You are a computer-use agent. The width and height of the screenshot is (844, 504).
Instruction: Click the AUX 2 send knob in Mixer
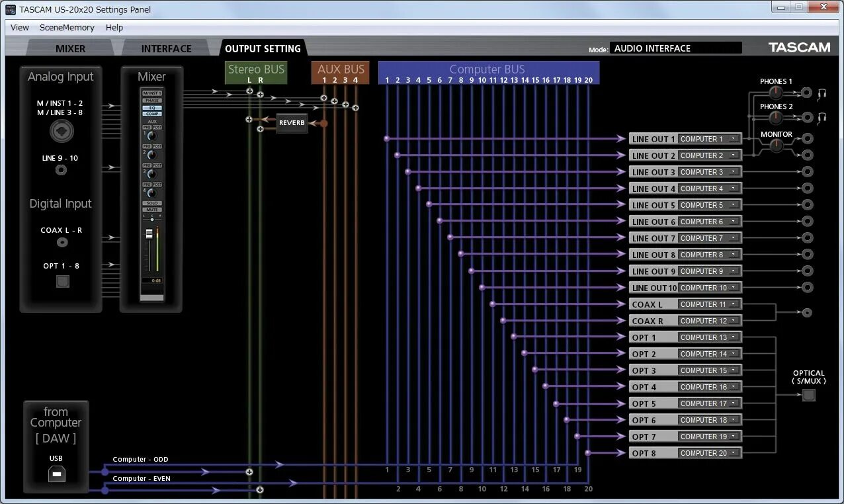pyautogui.click(x=151, y=155)
